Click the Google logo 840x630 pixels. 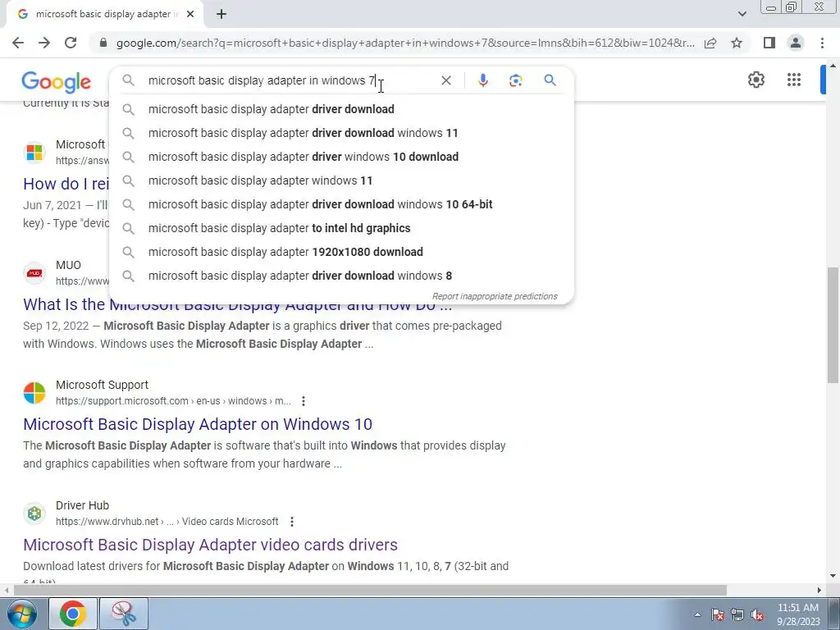tap(57, 82)
